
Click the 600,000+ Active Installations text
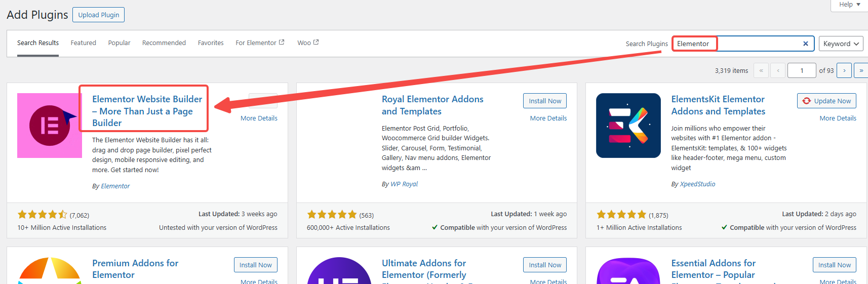[348, 228]
